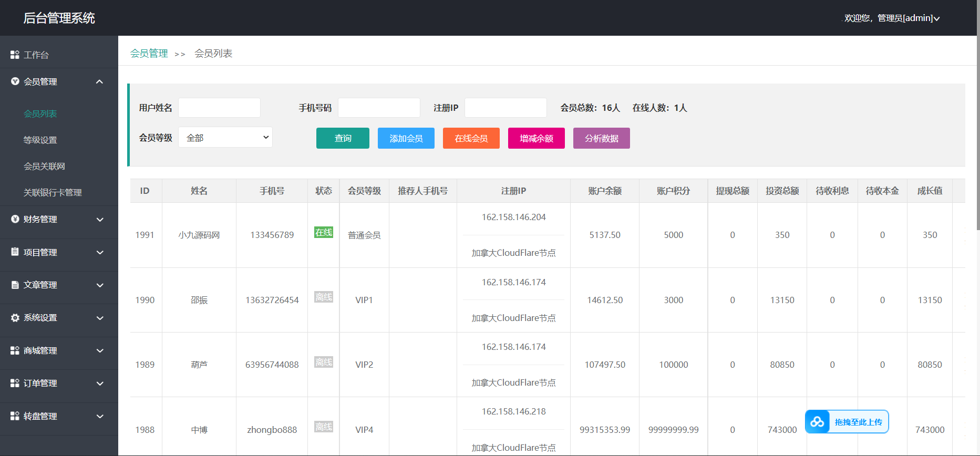The width and height of the screenshot is (980, 456).
Task: Click IP address 162.158.146.204
Action: pyautogui.click(x=514, y=217)
